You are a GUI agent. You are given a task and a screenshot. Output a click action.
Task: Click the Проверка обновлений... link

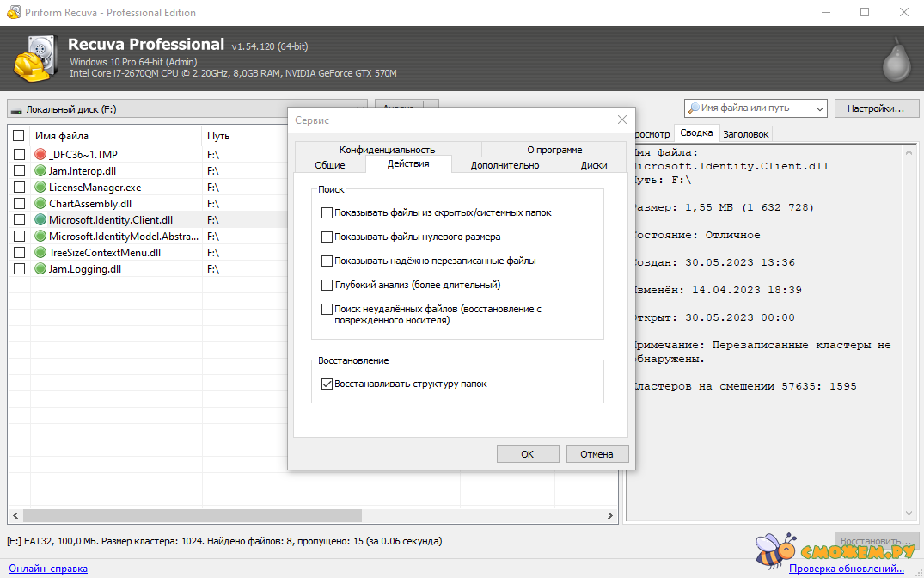click(x=847, y=569)
